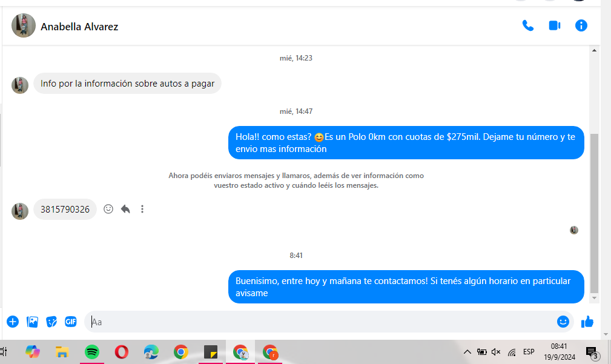Screen dimensions: 611x364
Task: Switch to the active Chrome window with profile badge
Action: (240, 352)
